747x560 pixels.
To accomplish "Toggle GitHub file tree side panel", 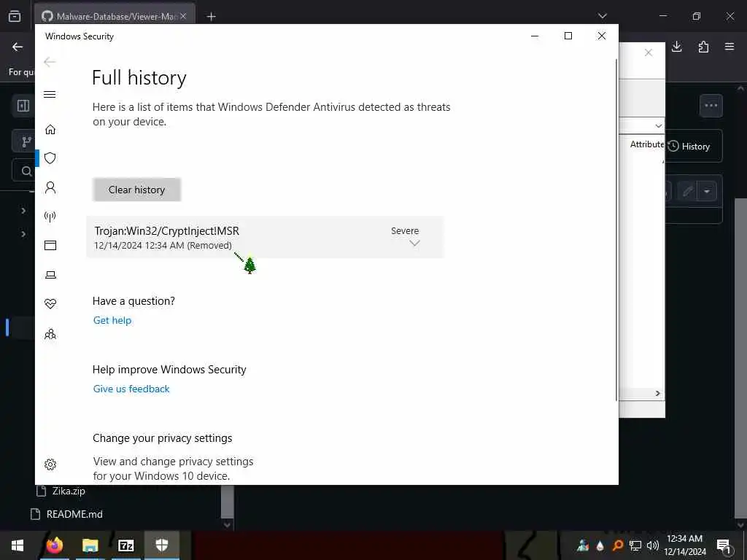I will click(x=23, y=106).
